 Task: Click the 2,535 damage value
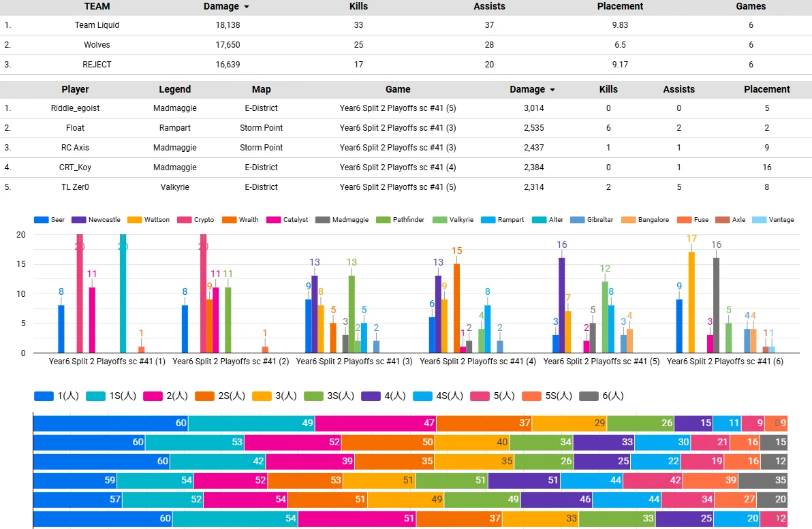(534, 128)
